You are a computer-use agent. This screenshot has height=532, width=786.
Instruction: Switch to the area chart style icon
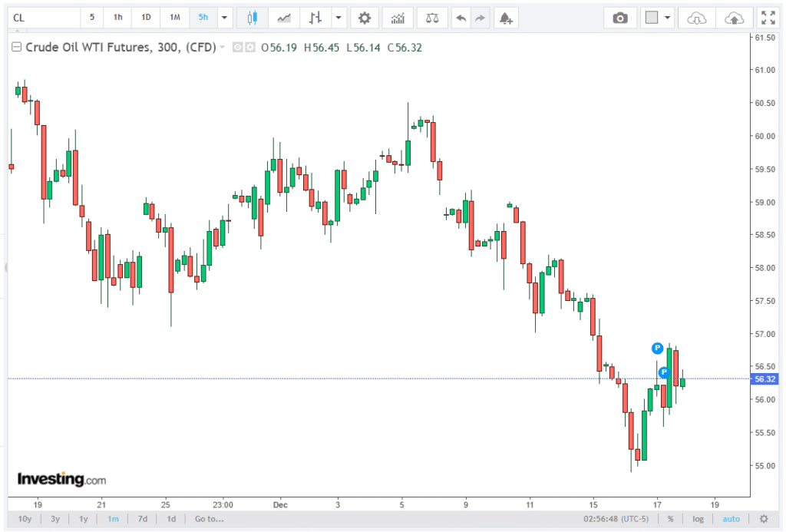click(284, 17)
